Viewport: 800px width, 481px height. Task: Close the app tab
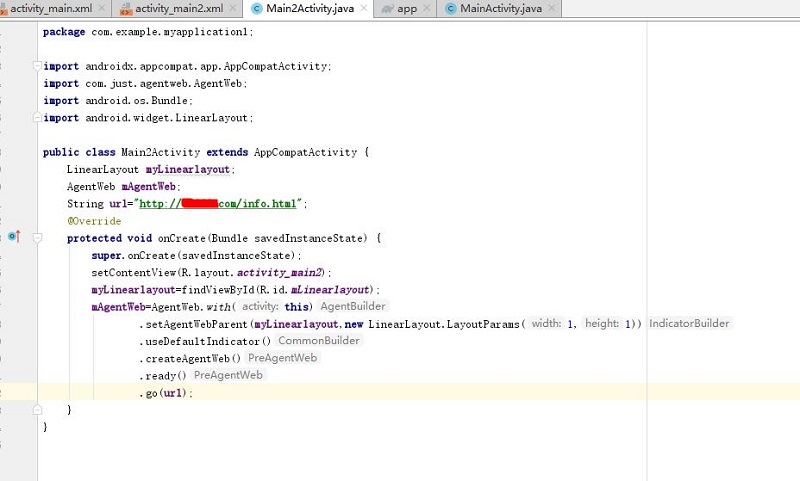coord(427,8)
